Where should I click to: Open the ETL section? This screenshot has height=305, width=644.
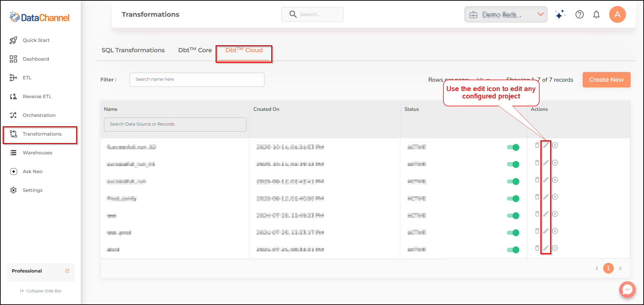(20, 78)
